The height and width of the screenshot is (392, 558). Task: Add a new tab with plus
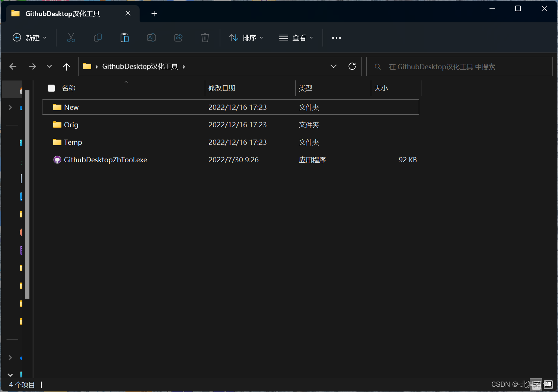coord(154,14)
